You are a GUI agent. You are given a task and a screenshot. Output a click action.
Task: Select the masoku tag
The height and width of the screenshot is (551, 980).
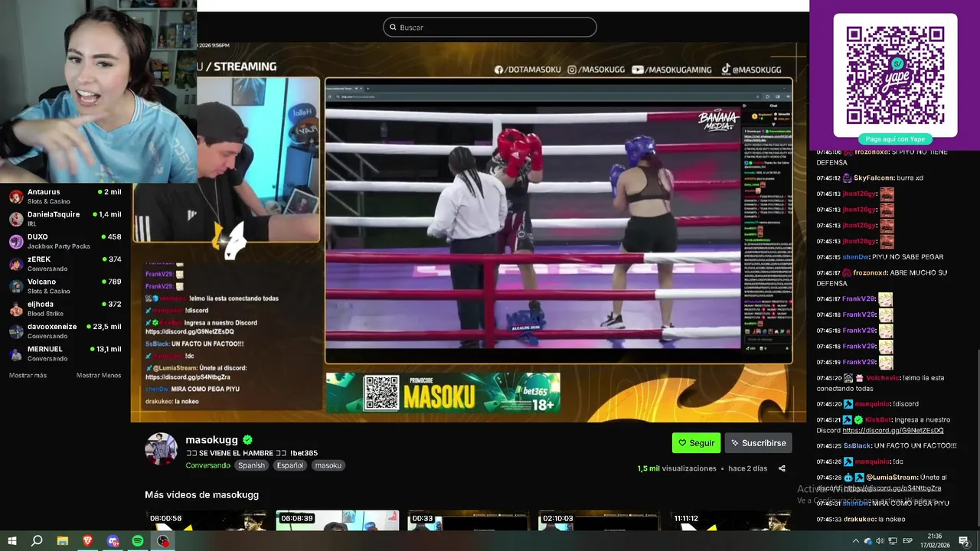coord(328,465)
